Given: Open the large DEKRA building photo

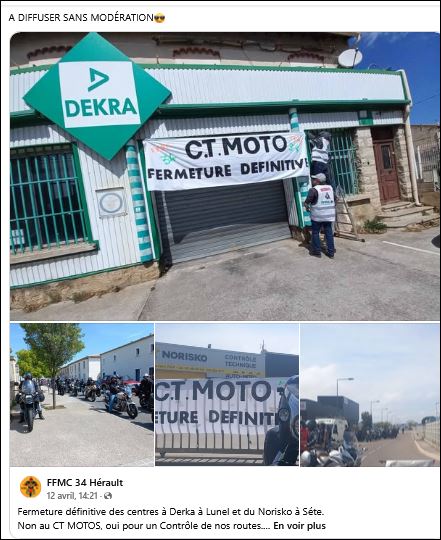Looking at the screenshot, I should point(224,176).
